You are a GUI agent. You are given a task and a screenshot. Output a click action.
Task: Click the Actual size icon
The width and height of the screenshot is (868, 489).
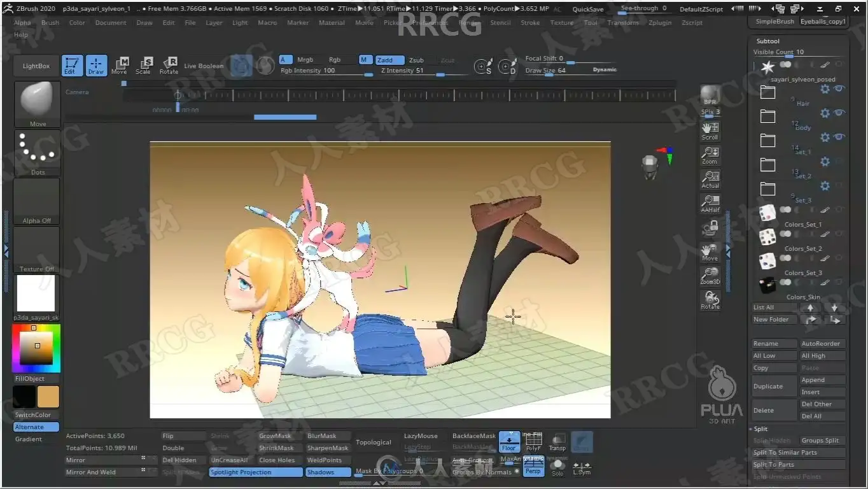[710, 179]
